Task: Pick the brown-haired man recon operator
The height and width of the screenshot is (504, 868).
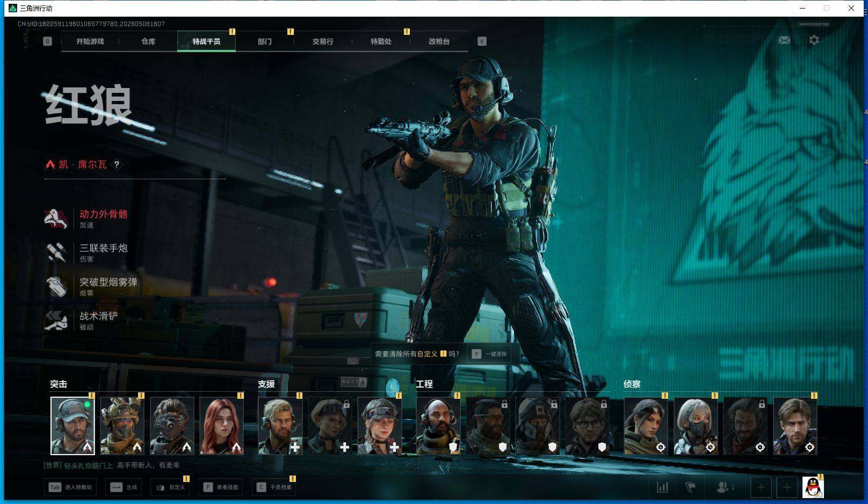Action: (x=795, y=426)
